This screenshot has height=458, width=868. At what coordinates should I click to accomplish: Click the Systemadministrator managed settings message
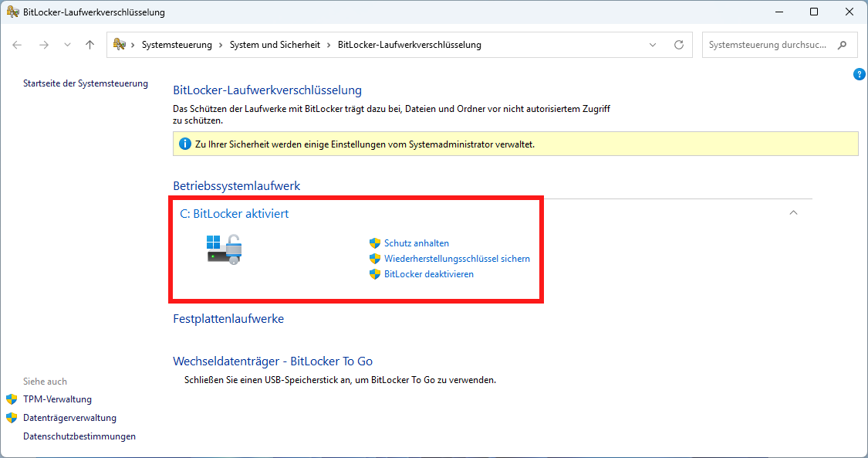(365, 144)
